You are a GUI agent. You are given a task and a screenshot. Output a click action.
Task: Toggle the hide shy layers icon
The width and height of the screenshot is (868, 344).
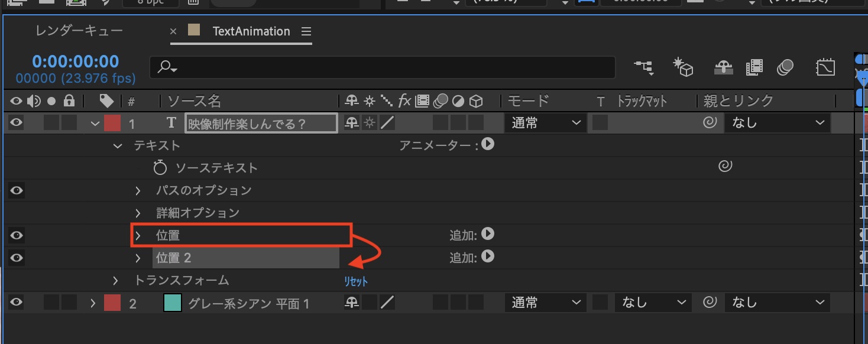pos(723,67)
